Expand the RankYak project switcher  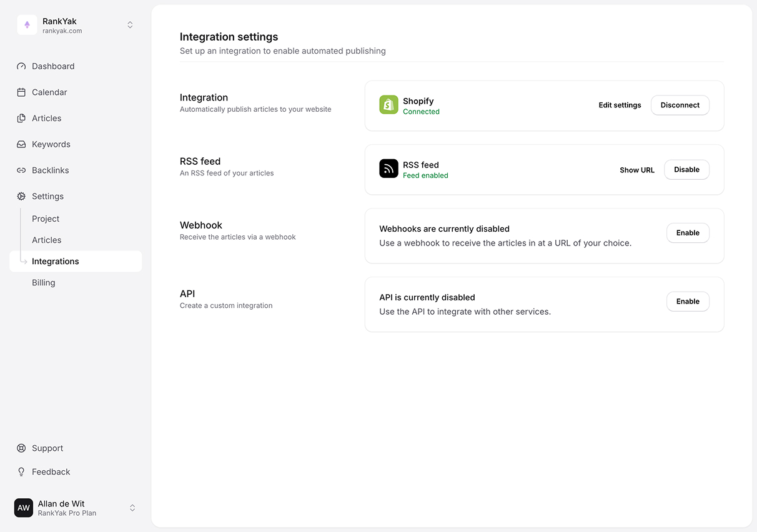pos(130,25)
